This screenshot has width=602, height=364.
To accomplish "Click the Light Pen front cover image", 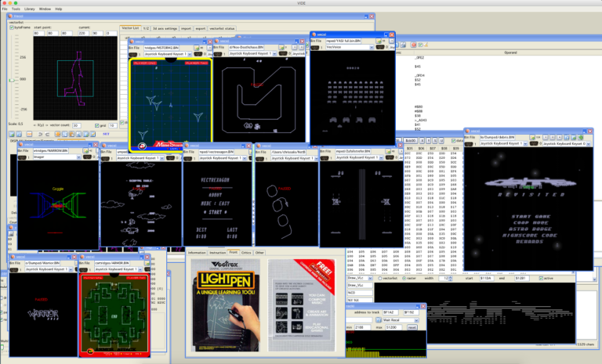I will pyautogui.click(x=226, y=305).
